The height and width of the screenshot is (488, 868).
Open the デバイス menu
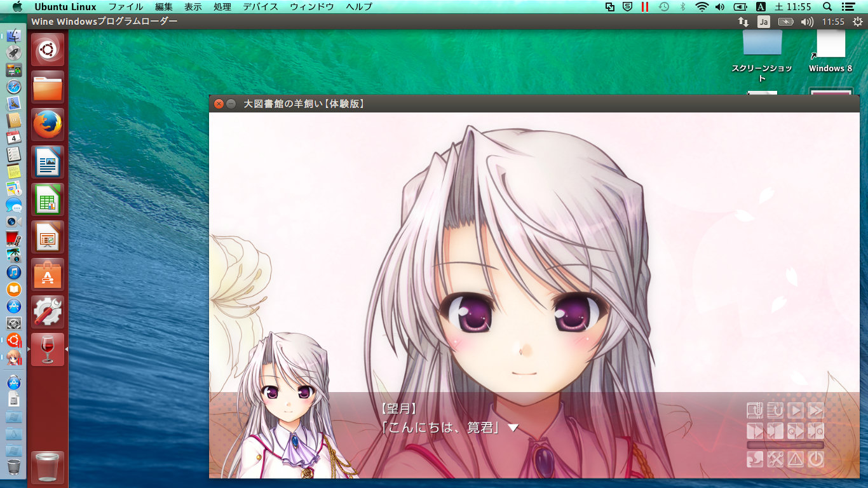261,6
